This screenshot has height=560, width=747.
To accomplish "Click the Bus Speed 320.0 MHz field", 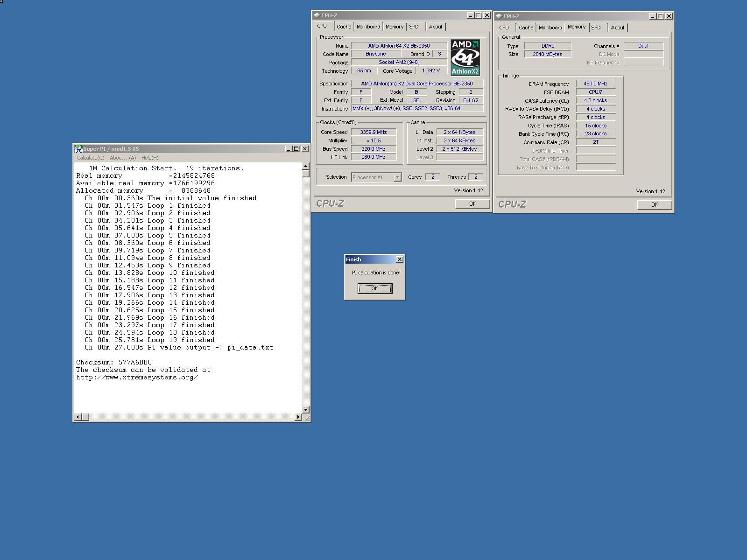I will click(x=374, y=149).
